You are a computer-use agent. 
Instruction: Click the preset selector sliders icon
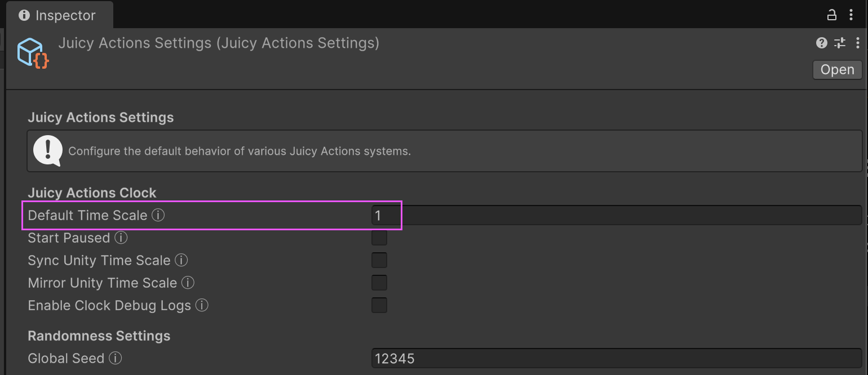click(x=840, y=43)
